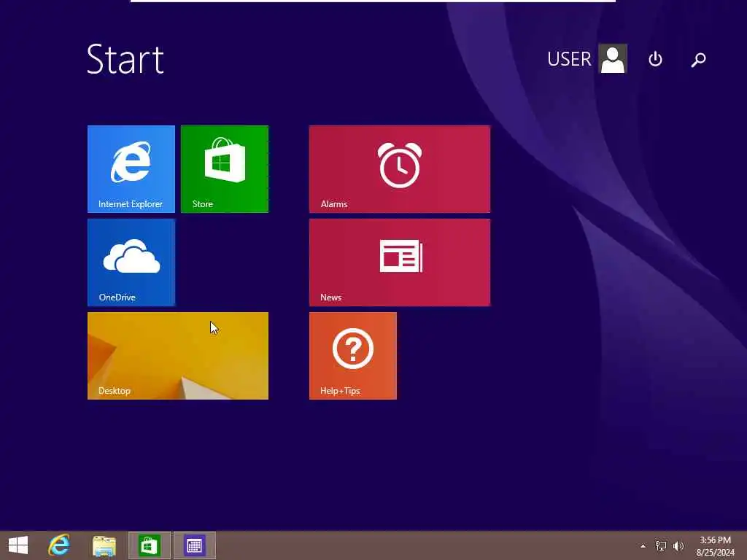
Task: Launch Internet Explorer from the taskbar
Action: click(59, 545)
